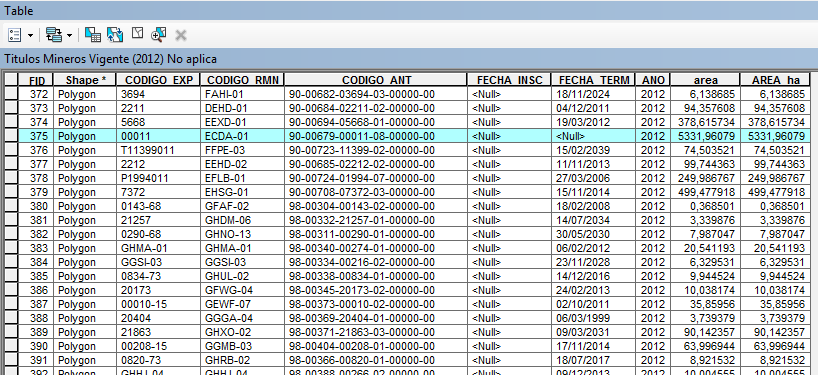Select row 372 using its row selector box

pyautogui.click(x=11, y=94)
